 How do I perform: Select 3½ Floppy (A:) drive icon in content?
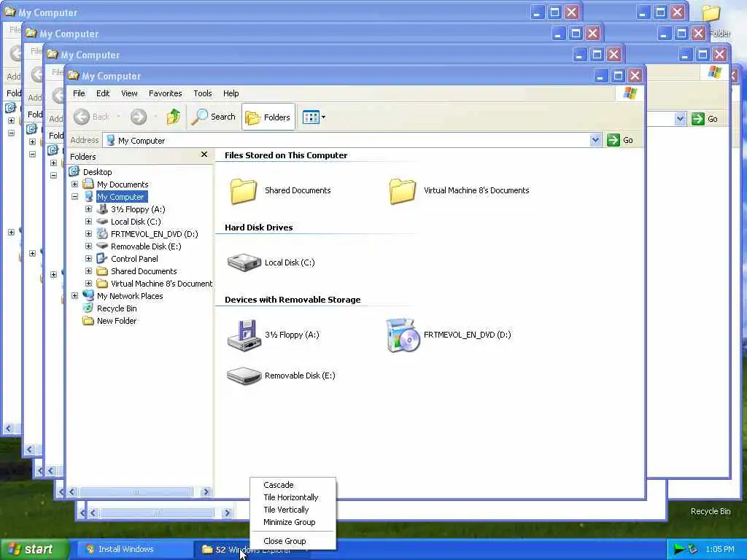point(244,335)
